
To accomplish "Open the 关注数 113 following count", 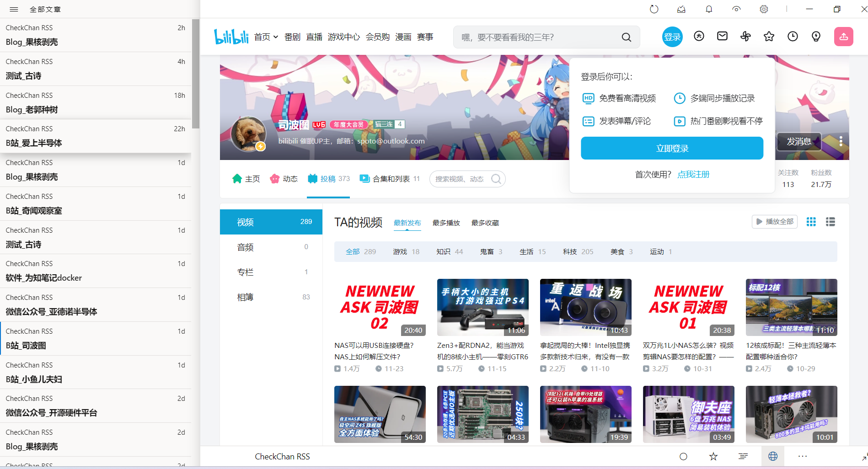I will pyautogui.click(x=788, y=178).
